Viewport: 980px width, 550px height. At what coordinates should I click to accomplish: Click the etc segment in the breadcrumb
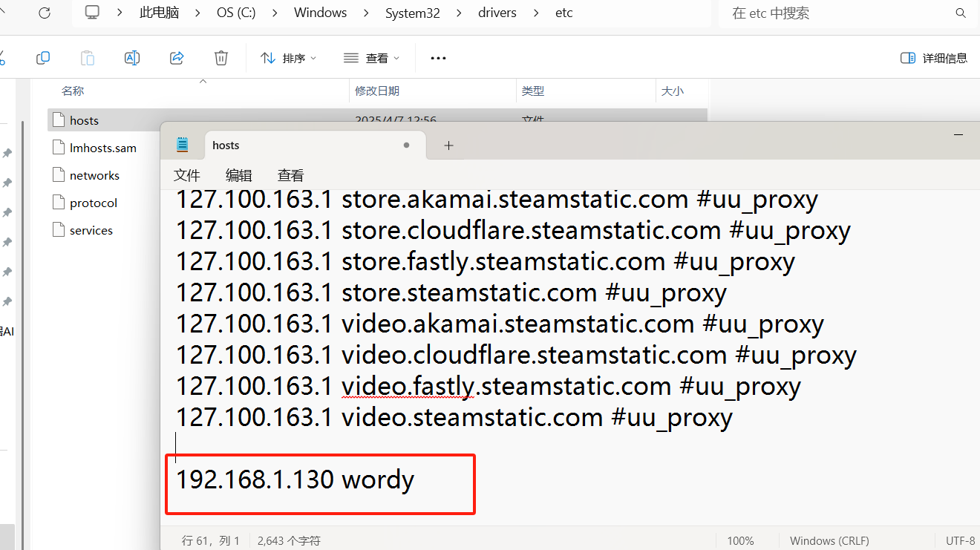(x=564, y=13)
